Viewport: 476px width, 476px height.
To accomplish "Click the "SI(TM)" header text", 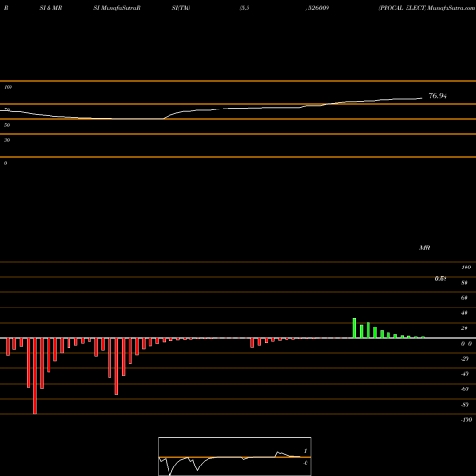I will coord(181,8).
